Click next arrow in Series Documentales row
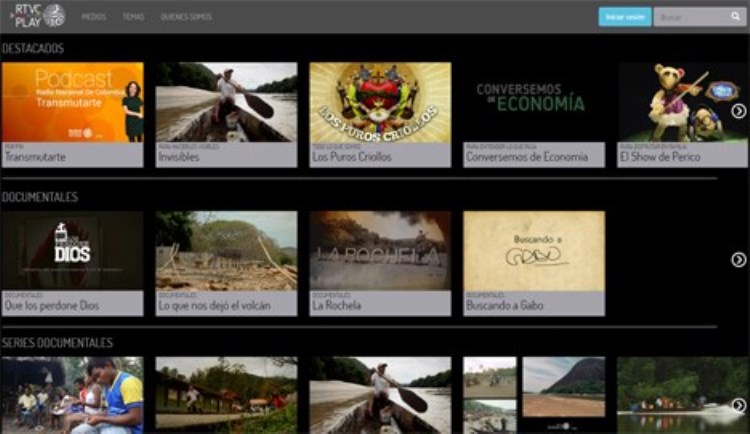Screen dimensions: 750x434 (738, 405)
